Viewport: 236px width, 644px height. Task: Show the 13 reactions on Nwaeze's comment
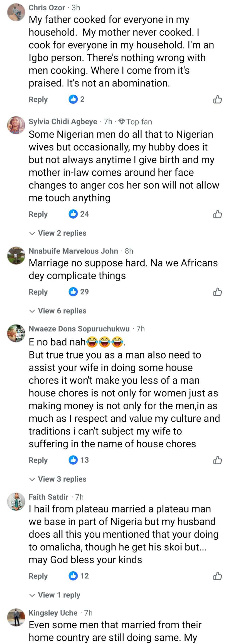click(79, 460)
